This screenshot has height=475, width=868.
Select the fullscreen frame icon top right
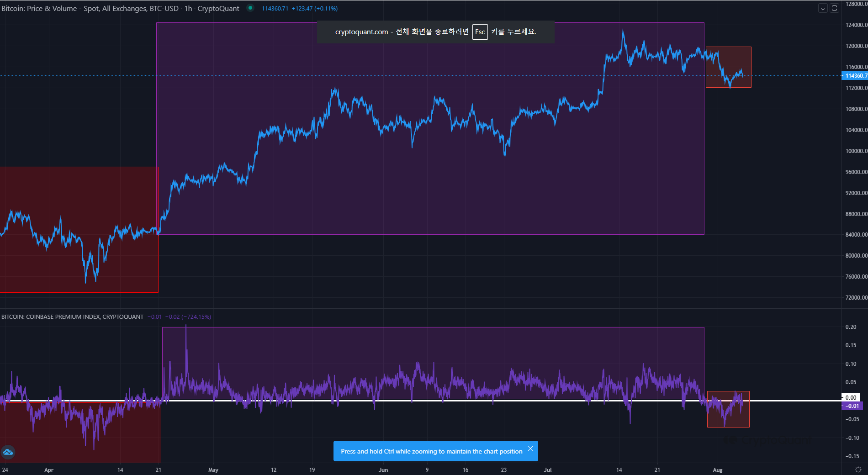(835, 8)
